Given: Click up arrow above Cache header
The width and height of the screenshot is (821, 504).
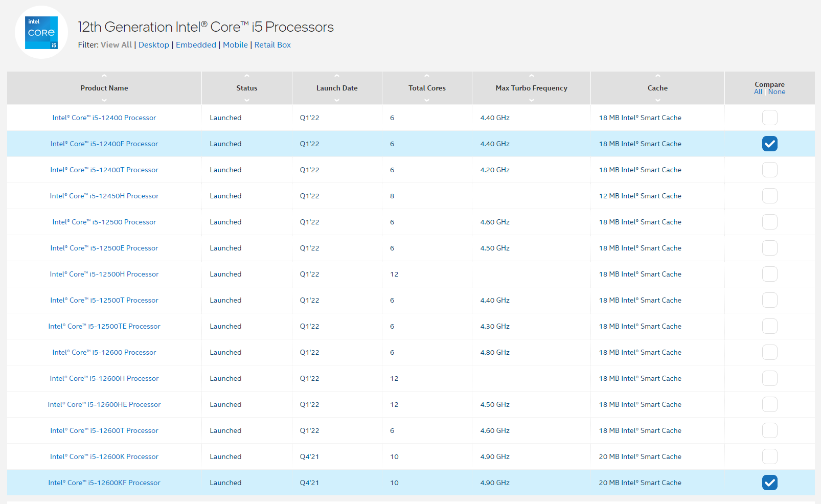Looking at the screenshot, I should [x=658, y=76].
